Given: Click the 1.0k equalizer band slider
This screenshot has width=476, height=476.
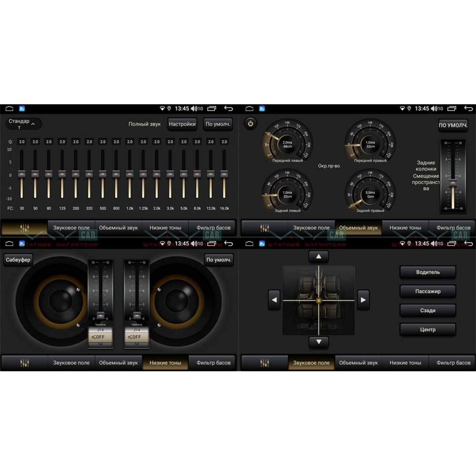Looking at the screenshot, I should [x=129, y=174].
